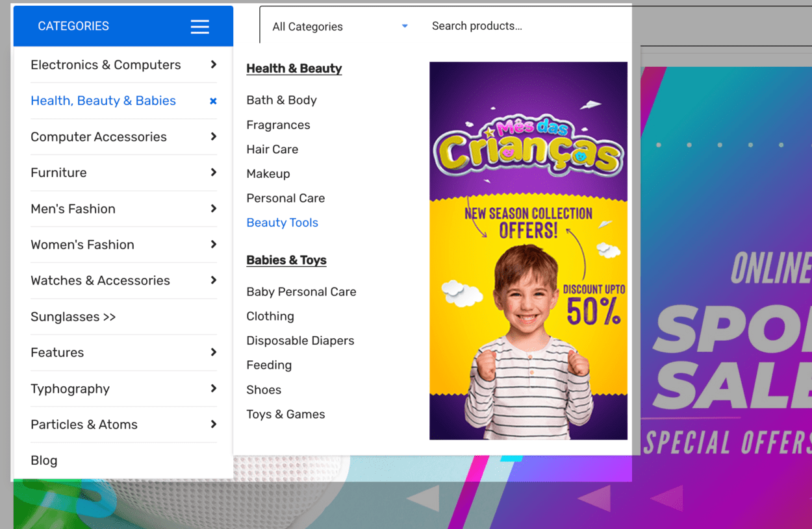This screenshot has height=529, width=812.
Task: Expand Features submenu arrow
Action: tap(214, 352)
